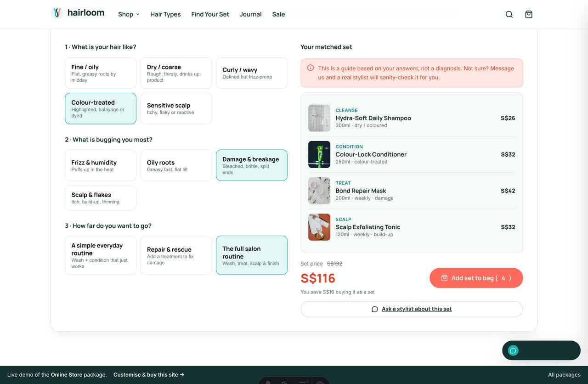Screen dimensions: 588x384
Task: Click the speech bubble icon beside Ask a stylist
Action: pyautogui.click(x=375, y=309)
